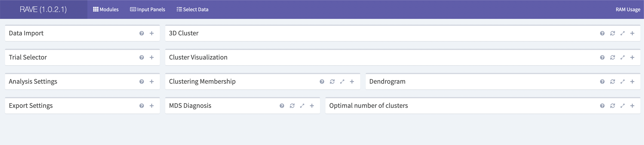The width and height of the screenshot is (644, 145).
Task: Toggle the Input Panels view
Action: 147,9
